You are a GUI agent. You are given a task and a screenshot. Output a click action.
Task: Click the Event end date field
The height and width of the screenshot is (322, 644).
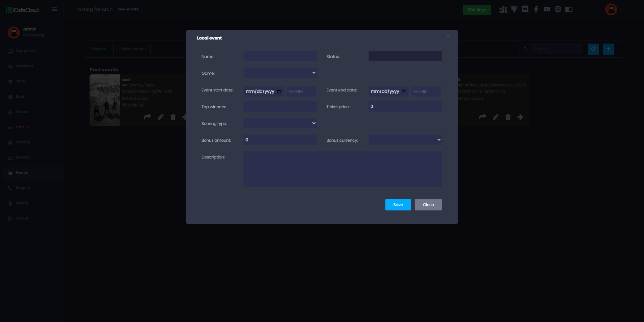pyautogui.click(x=388, y=91)
